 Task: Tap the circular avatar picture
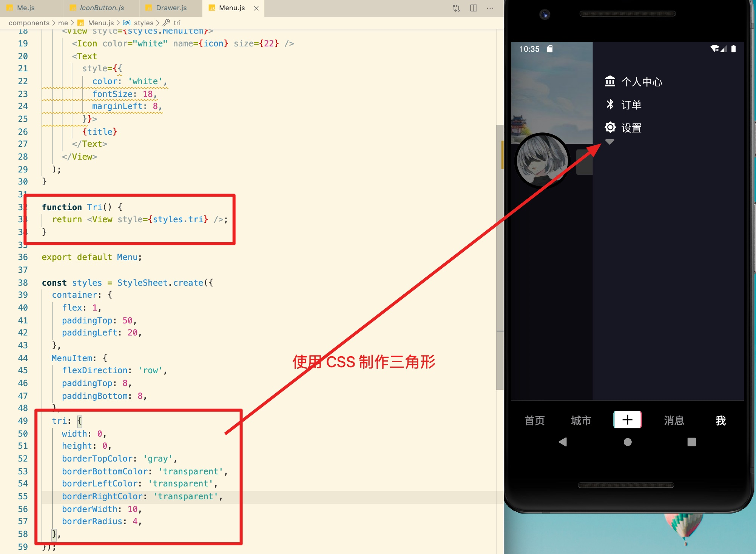542,160
